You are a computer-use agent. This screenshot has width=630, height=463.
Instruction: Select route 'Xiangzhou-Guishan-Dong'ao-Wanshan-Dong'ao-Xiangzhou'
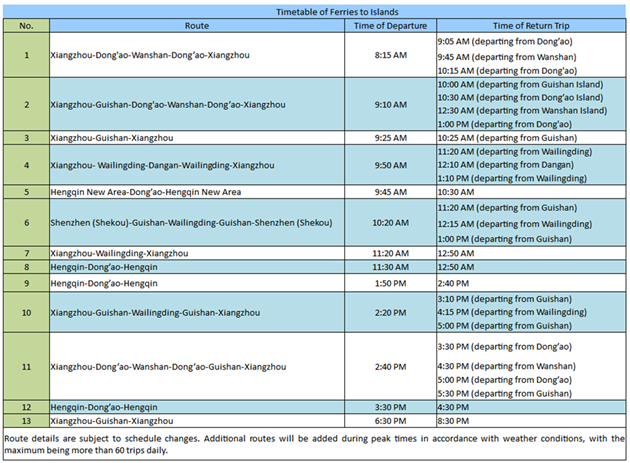[168, 104]
